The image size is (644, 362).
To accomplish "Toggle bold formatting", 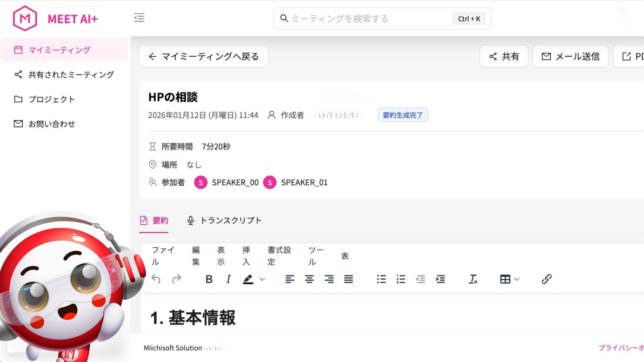I will tap(209, 279).
